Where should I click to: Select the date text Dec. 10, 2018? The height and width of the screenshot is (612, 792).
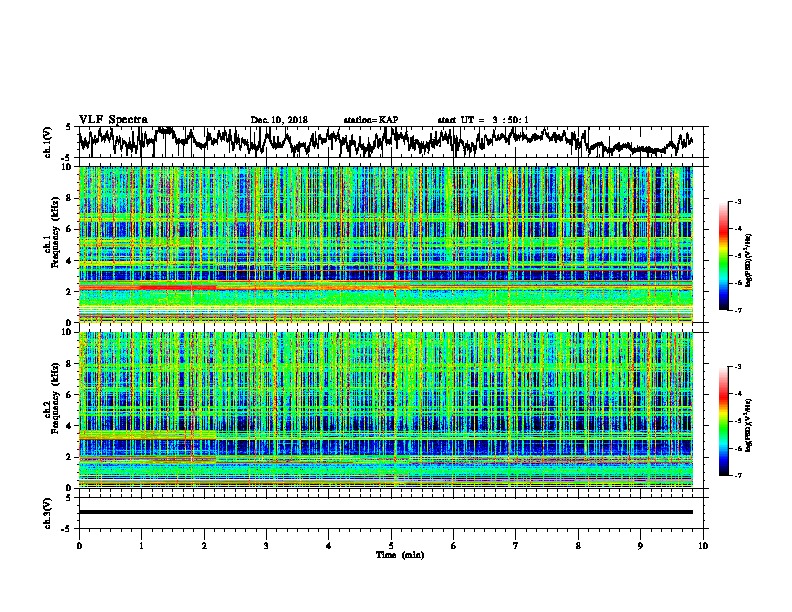point(279,120)
